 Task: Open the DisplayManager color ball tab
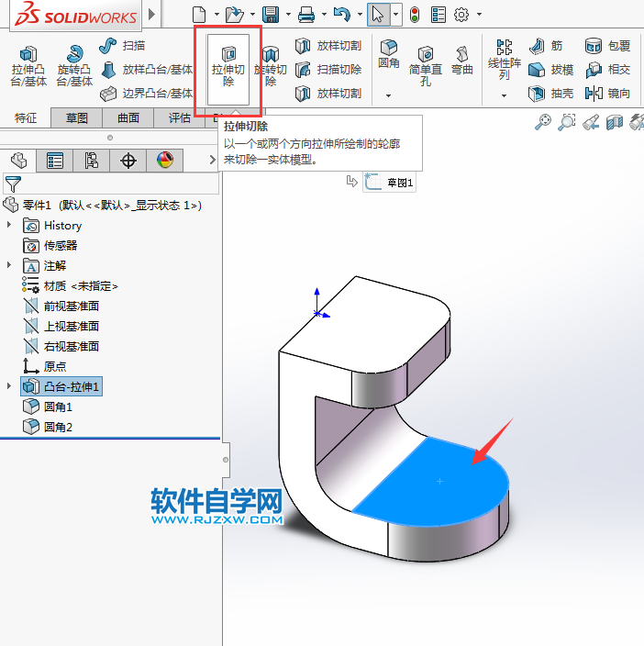click(x=165, y=161)
